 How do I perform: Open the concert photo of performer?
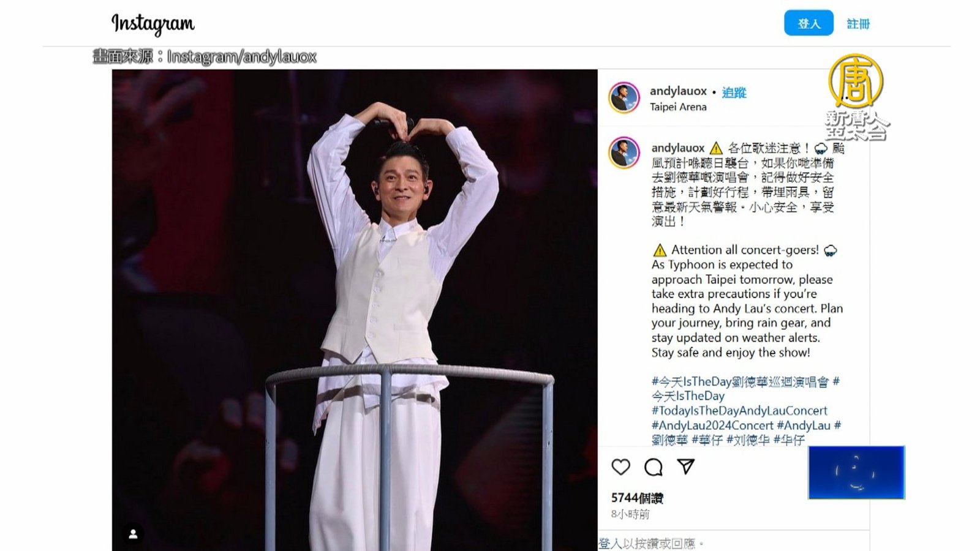coord(355,310)
